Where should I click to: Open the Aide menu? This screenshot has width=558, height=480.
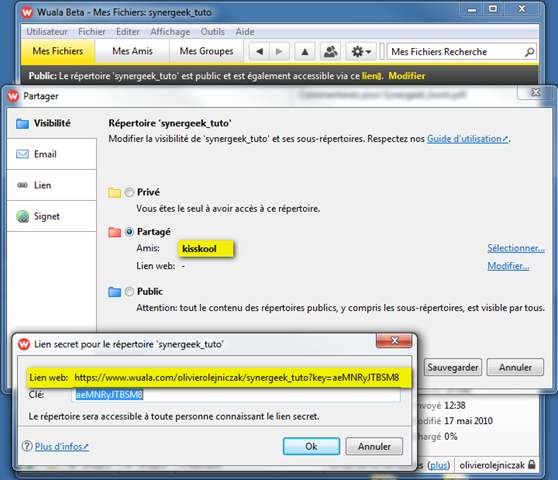(x=245, y=32)
